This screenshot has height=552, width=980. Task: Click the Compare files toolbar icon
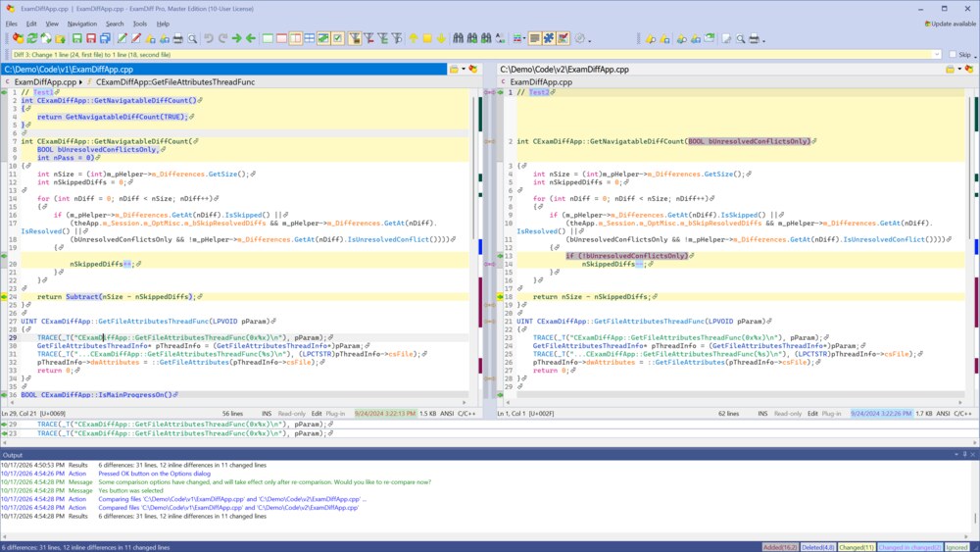pyautogui.click(x=18, y=39)
